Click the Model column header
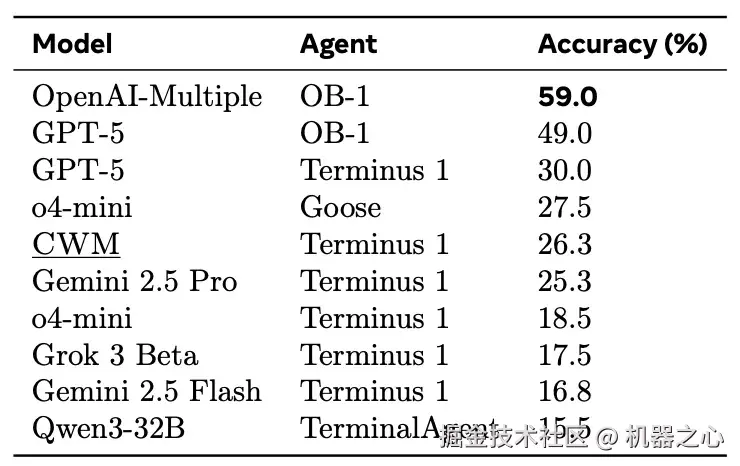This screenshot has width=740, height=466. pyautogui.click(x=72, y=44)
